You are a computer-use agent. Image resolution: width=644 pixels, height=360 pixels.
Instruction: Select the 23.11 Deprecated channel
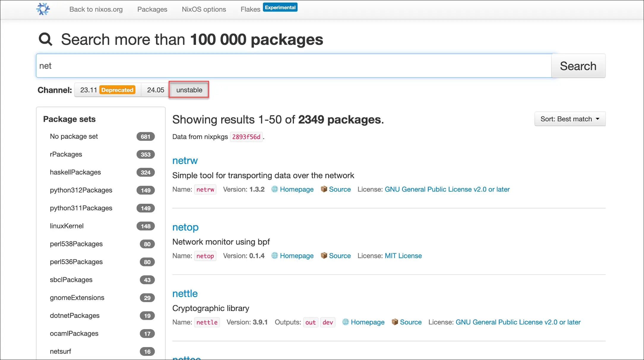point(107,90)
